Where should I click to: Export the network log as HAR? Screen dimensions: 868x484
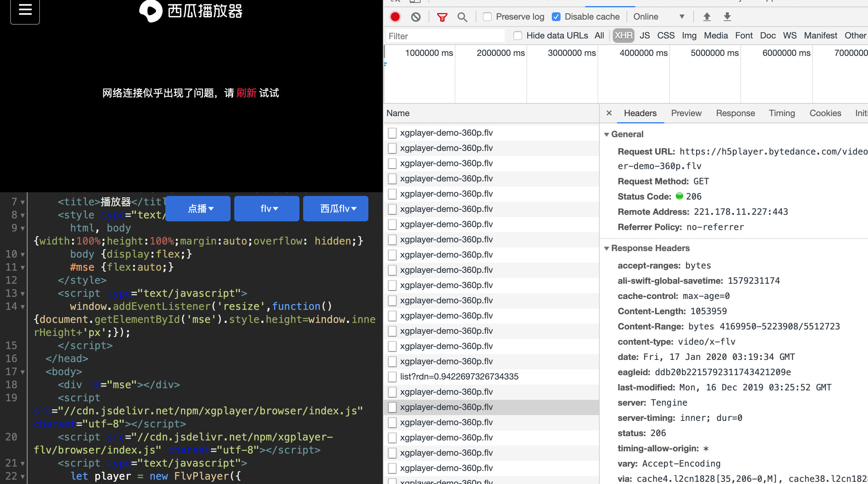click(x=727, y=17)
